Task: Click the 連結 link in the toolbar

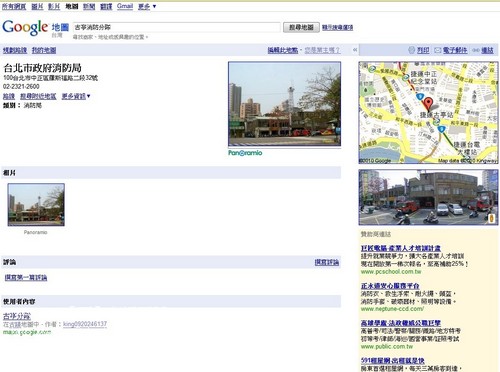Action: pos(487,50)
